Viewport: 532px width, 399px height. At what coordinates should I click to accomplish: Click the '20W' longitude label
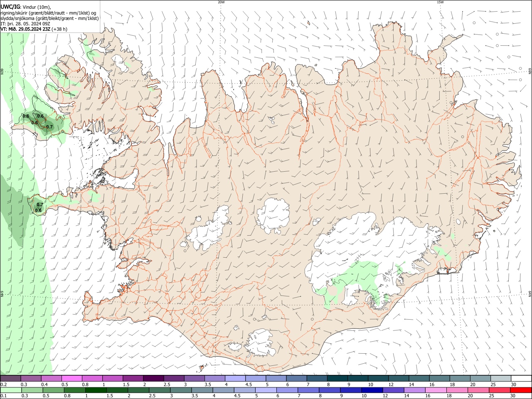tap(221, 2)
